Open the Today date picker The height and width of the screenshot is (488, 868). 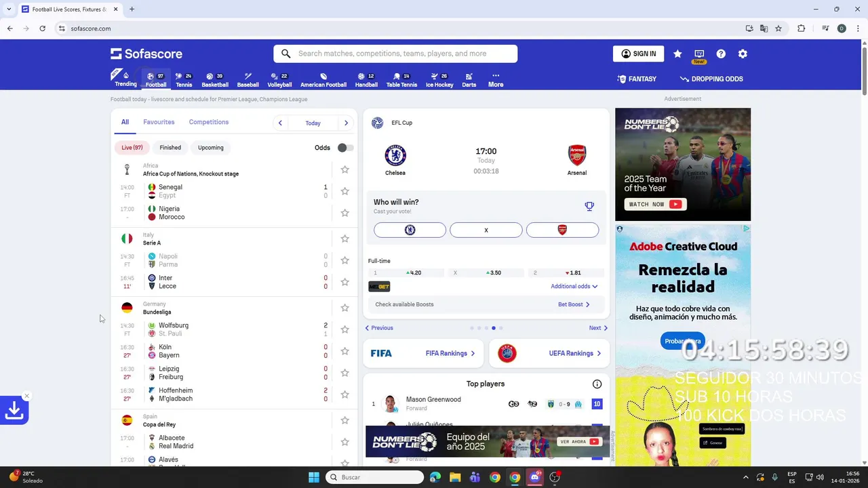click(x=313, y=123)
